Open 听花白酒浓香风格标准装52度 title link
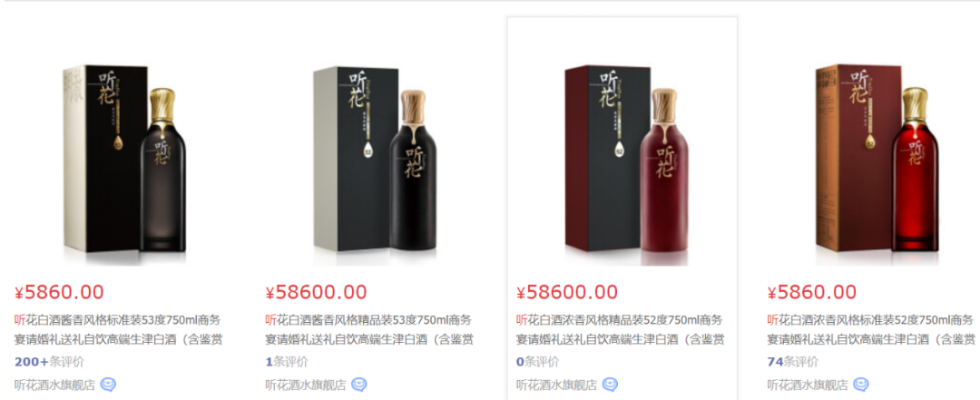This screenshot has width=980, height=400. click(x=870, y=330)
